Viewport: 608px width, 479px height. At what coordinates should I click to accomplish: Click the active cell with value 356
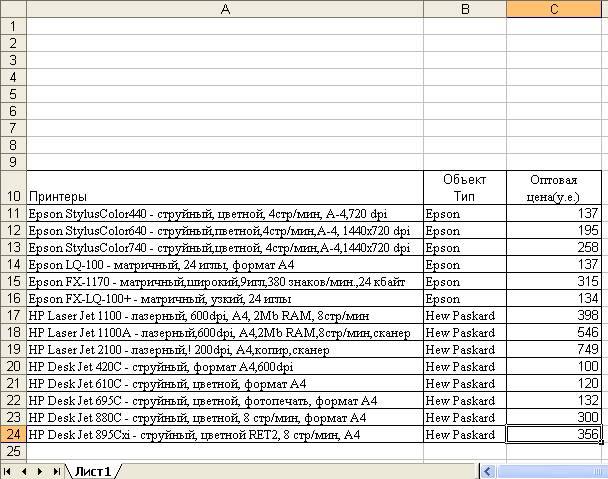pyautogui.click(x=554, y=435)
